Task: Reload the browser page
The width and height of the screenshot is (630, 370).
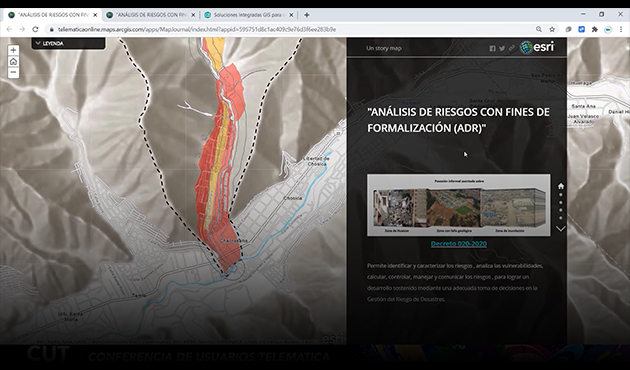Action: coord(35,29)
